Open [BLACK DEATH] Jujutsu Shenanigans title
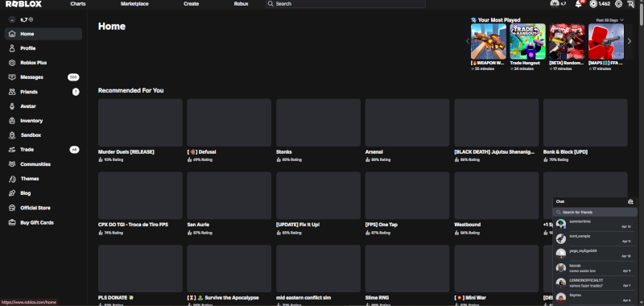The width and height of the screenshot is (644, 306). click(494, 152)
